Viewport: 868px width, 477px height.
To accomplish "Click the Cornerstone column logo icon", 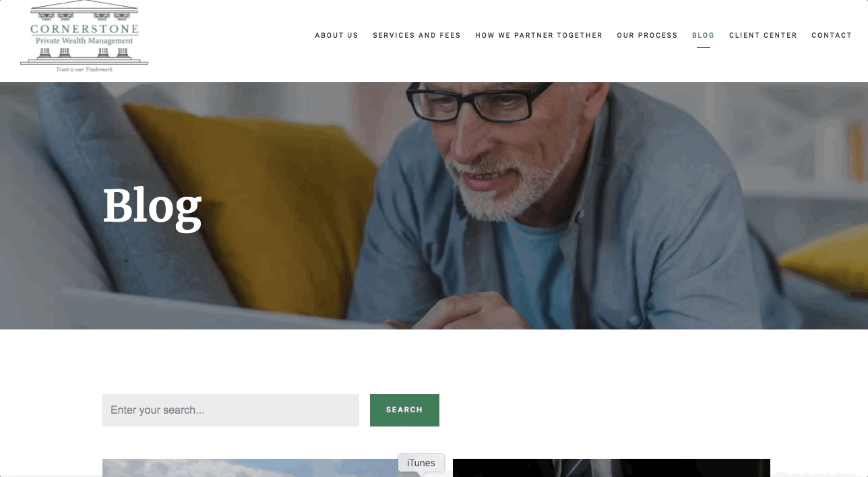I will point(84,36).
